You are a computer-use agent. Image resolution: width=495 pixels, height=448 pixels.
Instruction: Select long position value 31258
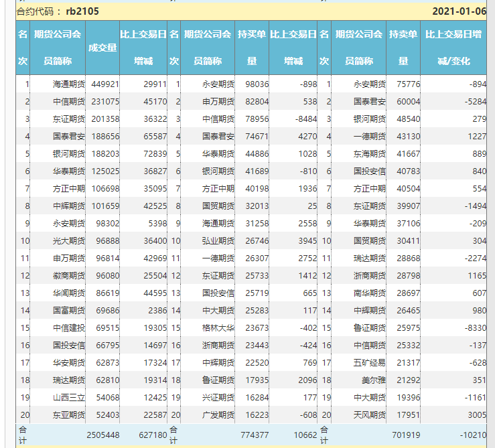click(257, 223)
